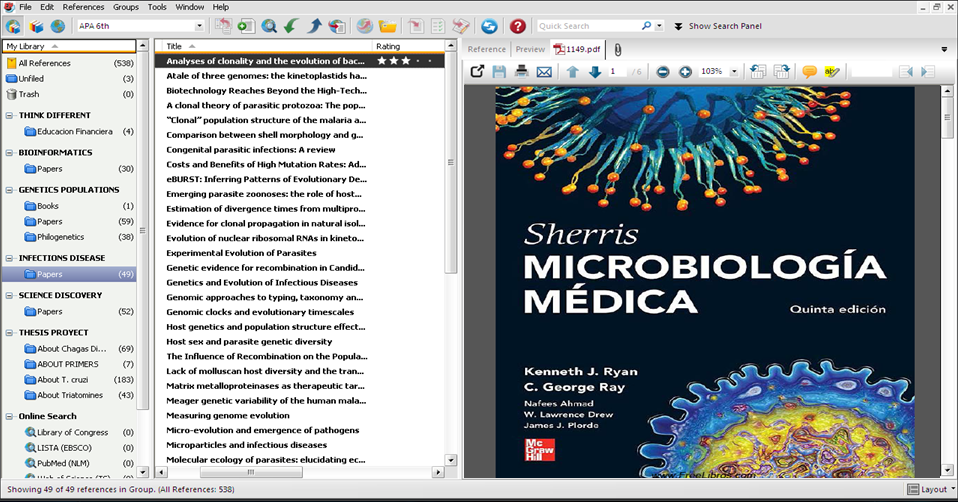Open the Layout button in status bar

click(x=929, y=489)
